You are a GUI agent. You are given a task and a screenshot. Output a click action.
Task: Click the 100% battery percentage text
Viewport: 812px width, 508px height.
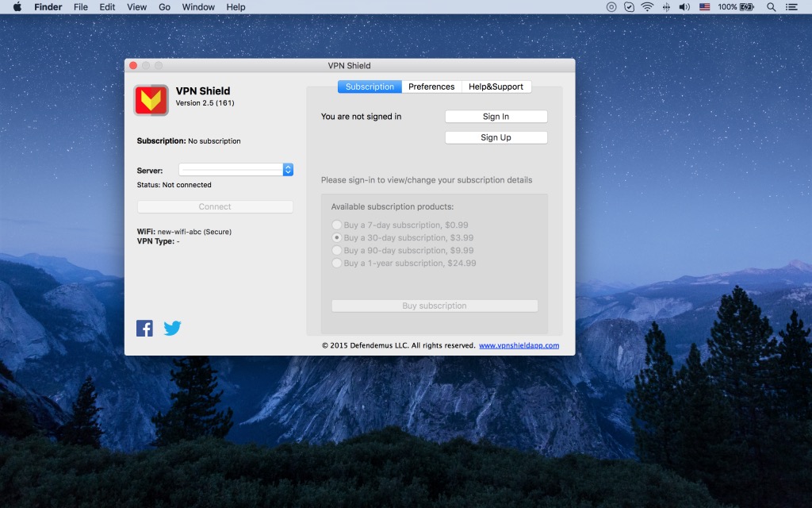pos(727,6)
